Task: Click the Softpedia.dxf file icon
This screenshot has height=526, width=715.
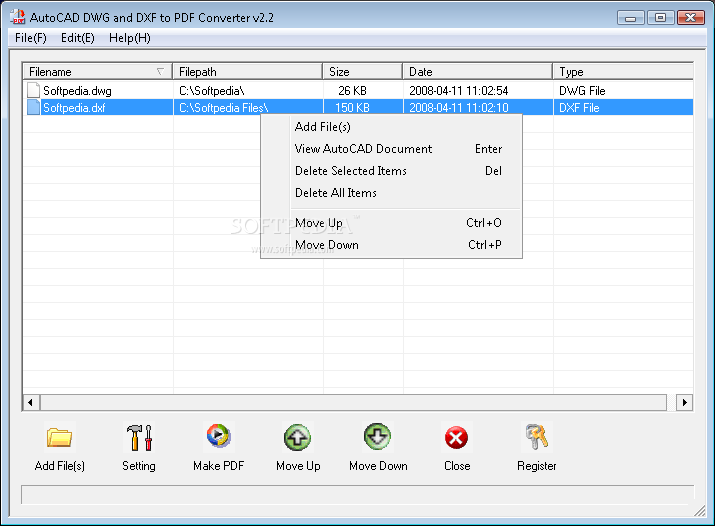Action: pos(33,108)
